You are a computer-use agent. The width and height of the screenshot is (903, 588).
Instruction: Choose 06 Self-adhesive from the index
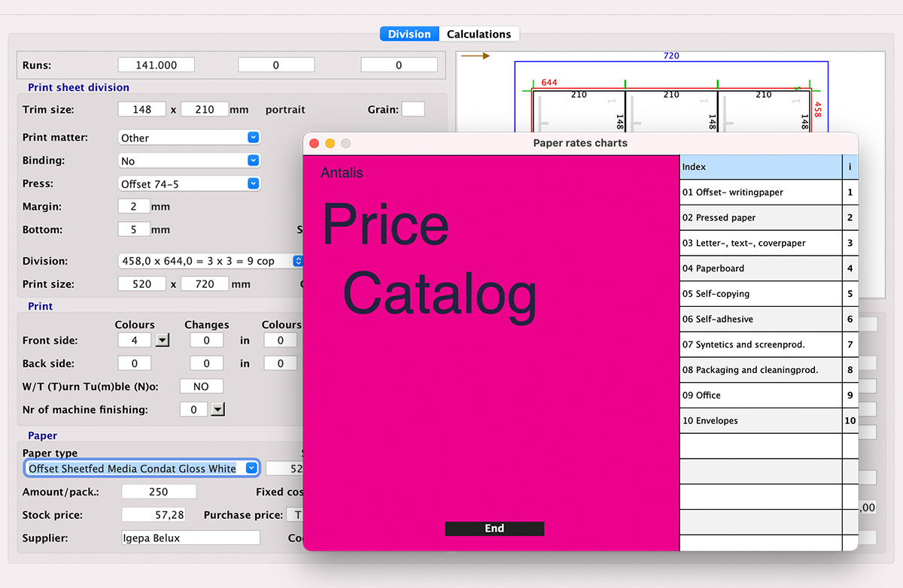(x=760, y=320)
